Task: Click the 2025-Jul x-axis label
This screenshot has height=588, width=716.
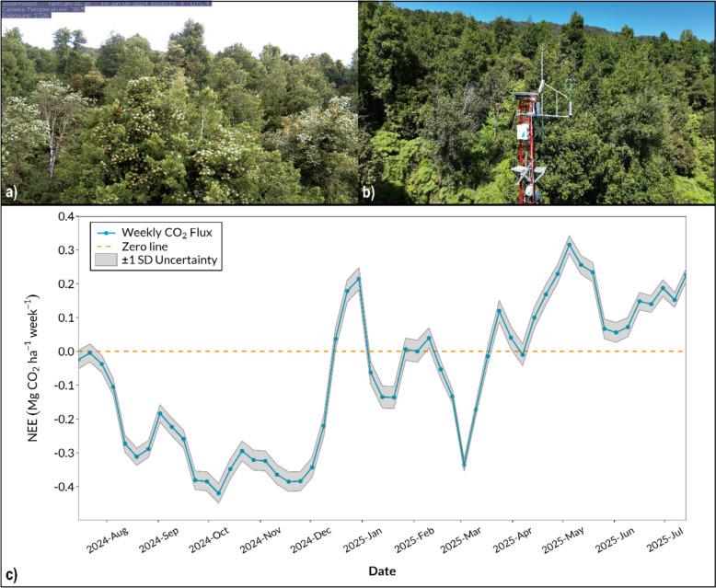Action: point(665,540)
